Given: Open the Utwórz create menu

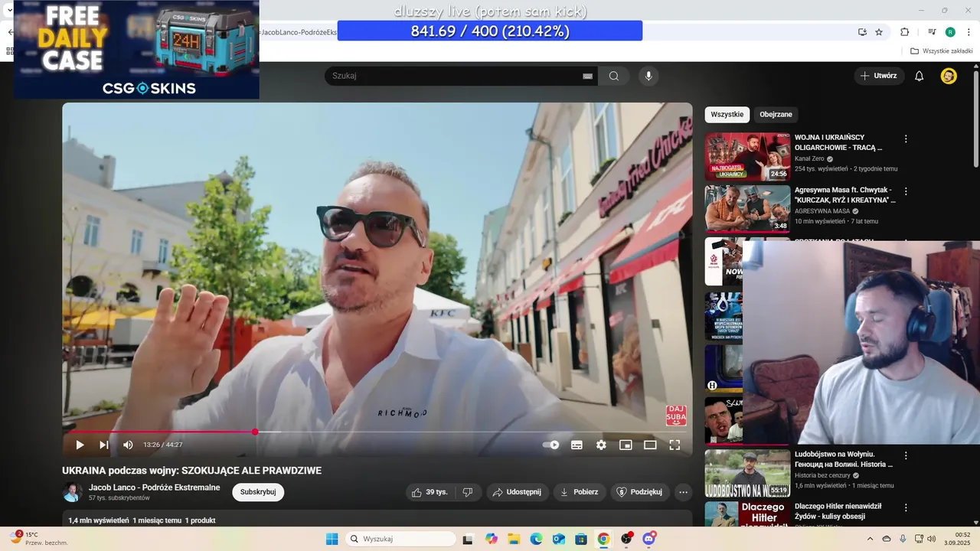Looking at the screenshot, I should [879, 76].
